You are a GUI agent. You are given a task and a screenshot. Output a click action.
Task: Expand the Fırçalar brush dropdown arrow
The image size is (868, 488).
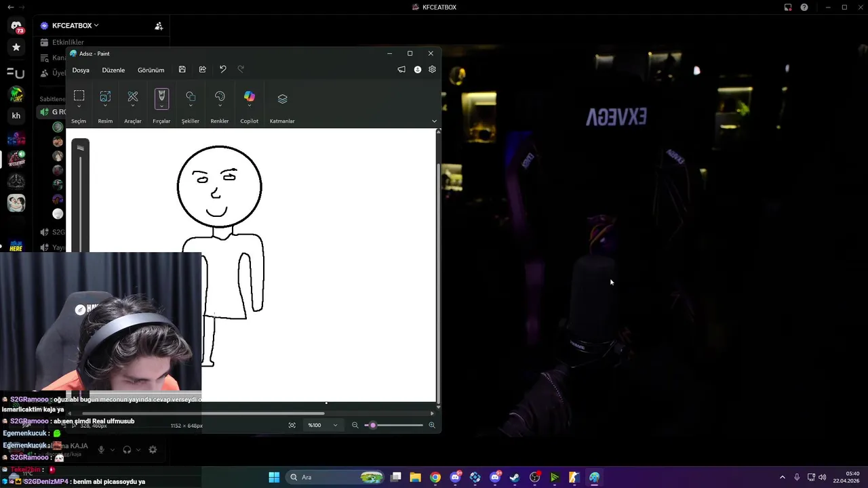tap(161, 106)
